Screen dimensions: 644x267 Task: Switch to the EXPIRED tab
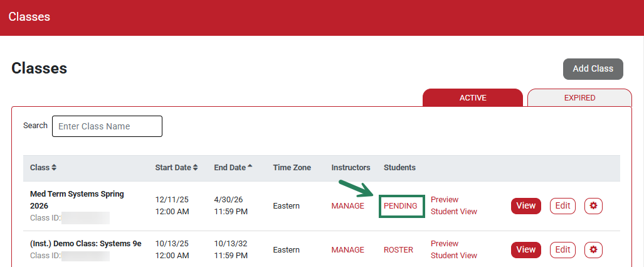(x=579, y=98)
